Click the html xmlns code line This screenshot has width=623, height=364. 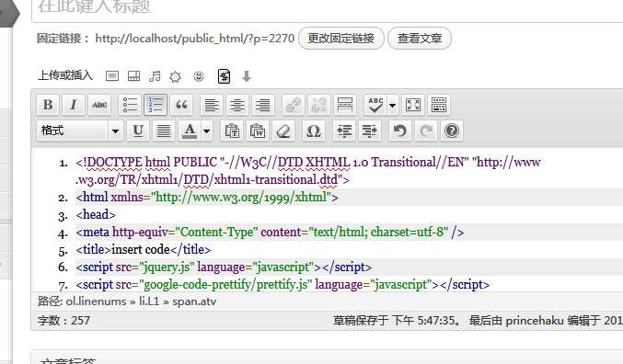[x=207, y=197]
